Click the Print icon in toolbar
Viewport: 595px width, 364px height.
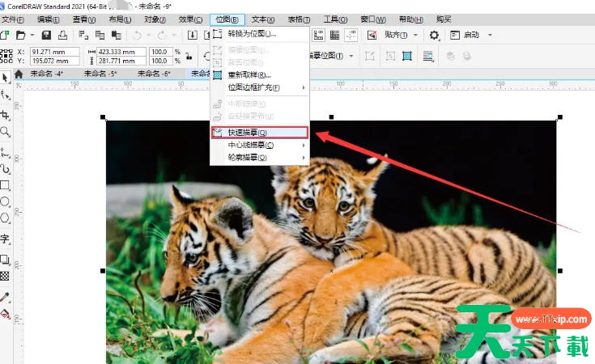tap(62, 36)
